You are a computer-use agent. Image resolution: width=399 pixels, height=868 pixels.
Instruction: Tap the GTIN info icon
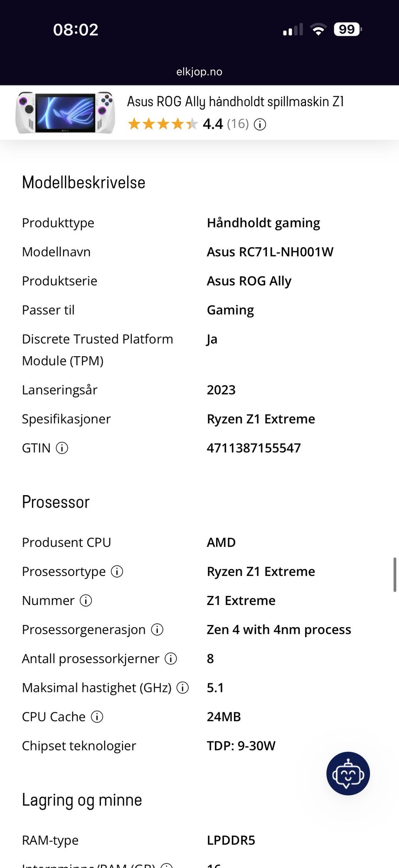[x=62, y=448]
